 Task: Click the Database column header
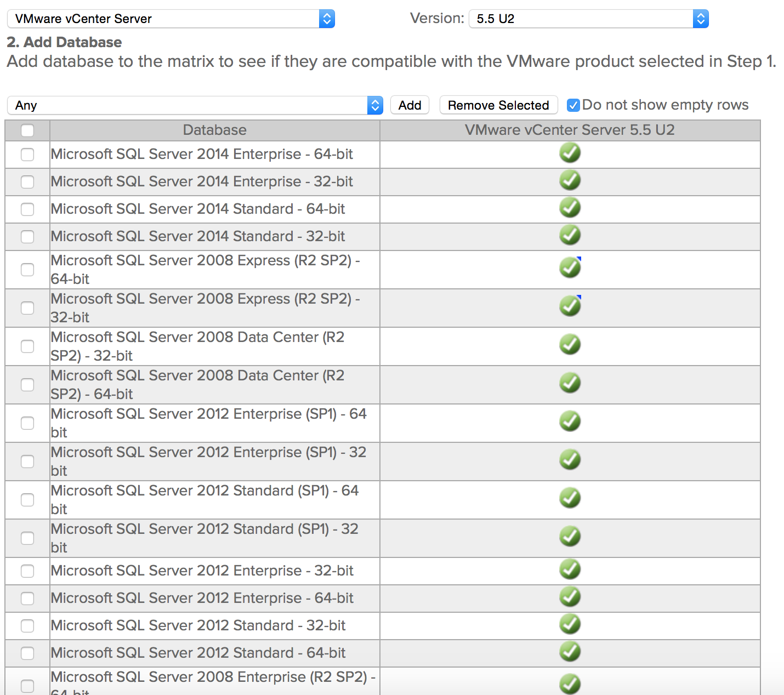click(x=214, y=130)
